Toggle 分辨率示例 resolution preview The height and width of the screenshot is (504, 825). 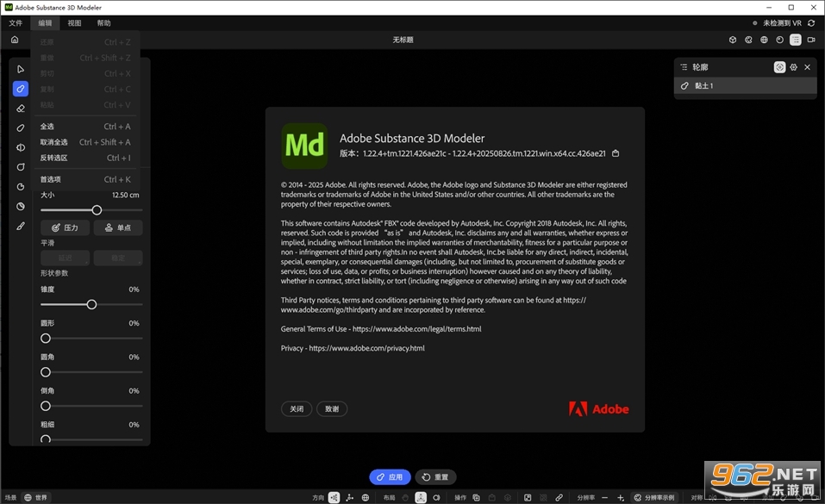pos(654,497)
